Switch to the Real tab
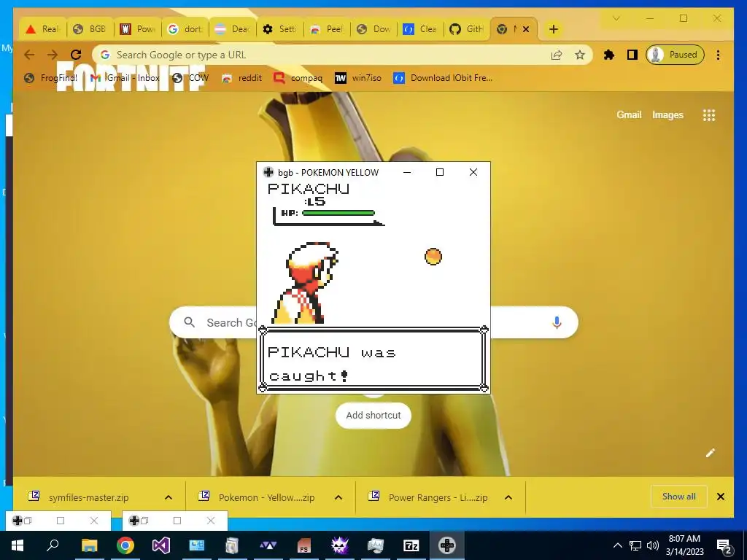The width and height of the screenshot is (747, 560). [42, 29]
